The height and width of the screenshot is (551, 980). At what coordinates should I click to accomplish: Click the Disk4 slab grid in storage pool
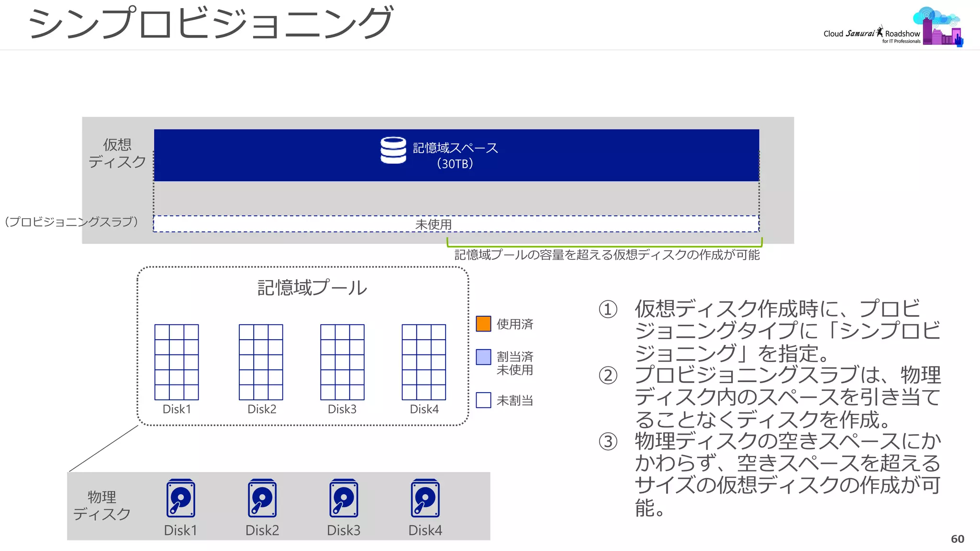424,362
